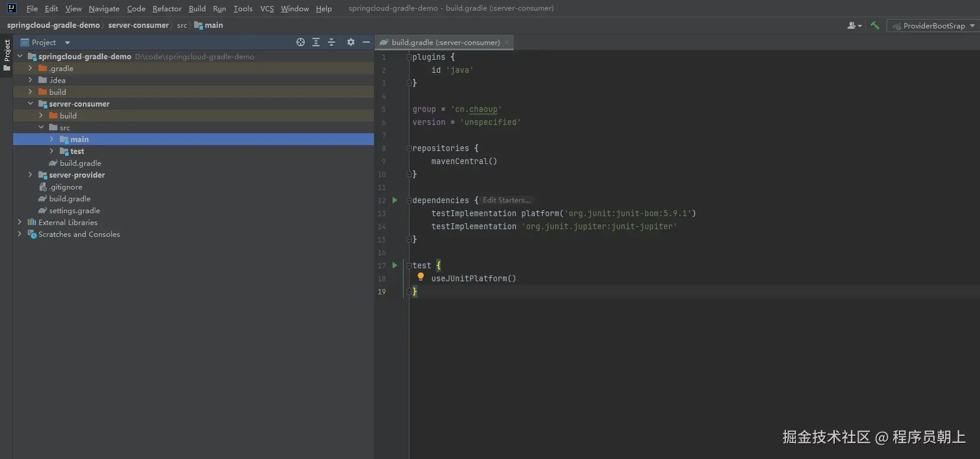This screenshot has width=980, height=459.
Task: Click server-consumer in the breadcrumb bar
Action: pyautogui.click(x=138, y=25)
